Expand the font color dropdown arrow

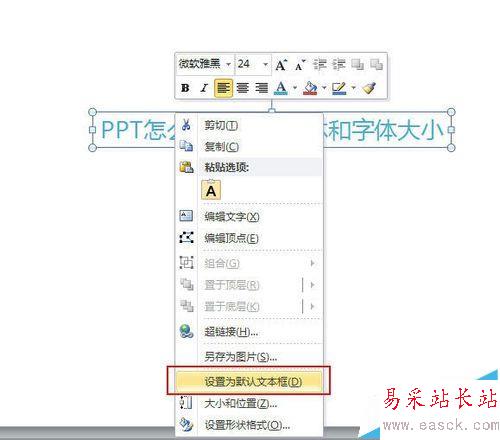coord(295,88)
